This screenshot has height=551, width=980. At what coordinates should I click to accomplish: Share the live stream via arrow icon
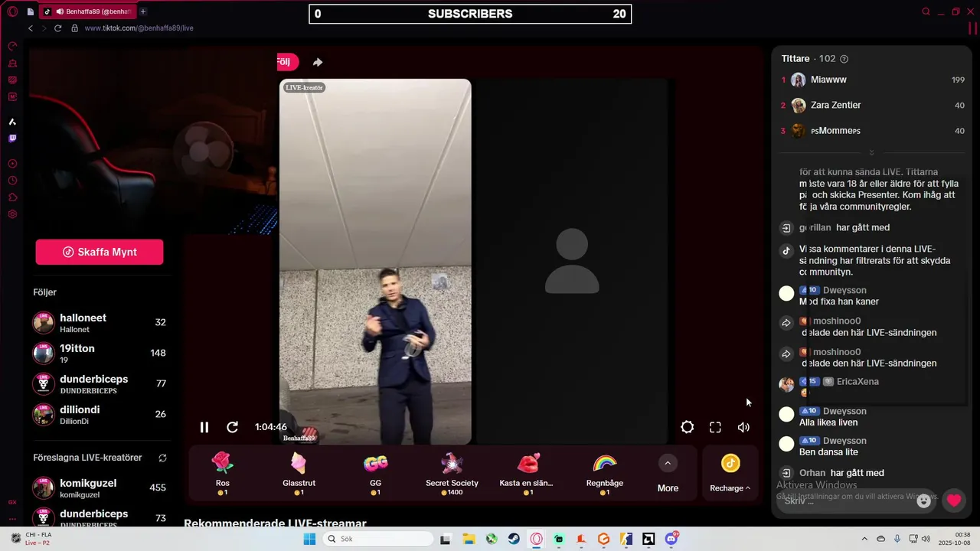[317, 62]
